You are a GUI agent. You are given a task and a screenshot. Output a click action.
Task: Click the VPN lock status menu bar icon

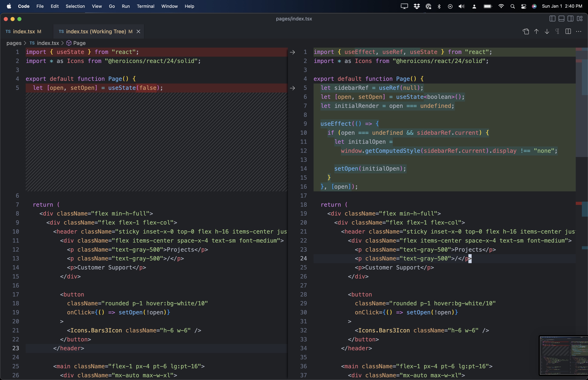pyautogui.click(x=428, y=6)
